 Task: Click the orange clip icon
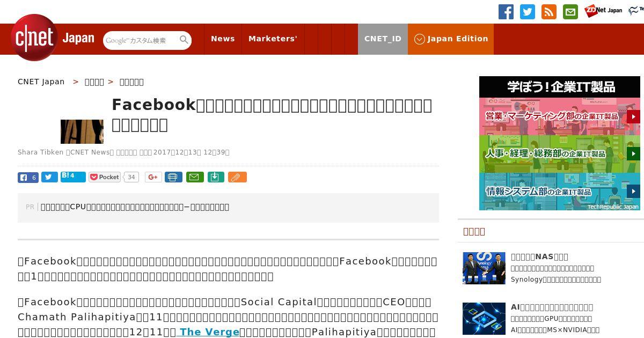click(x=237, y=177)
